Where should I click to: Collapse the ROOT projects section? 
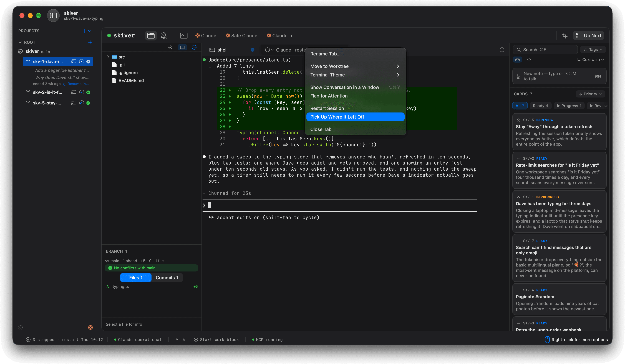(20, 42)
